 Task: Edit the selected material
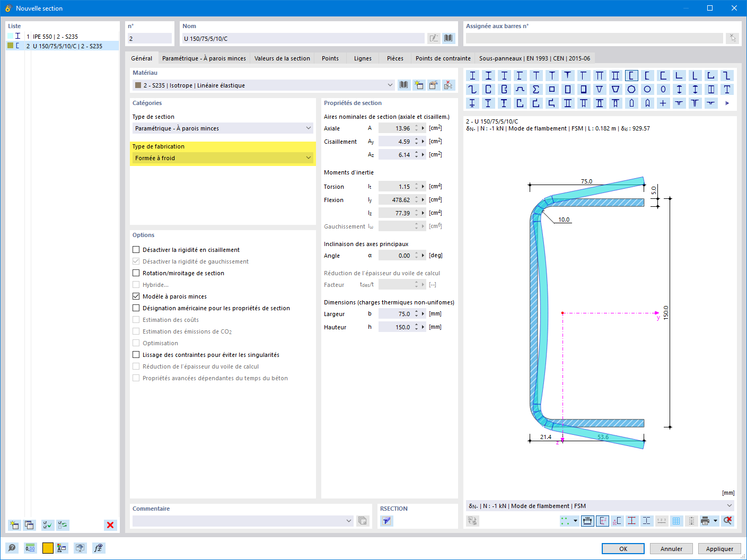434,85
